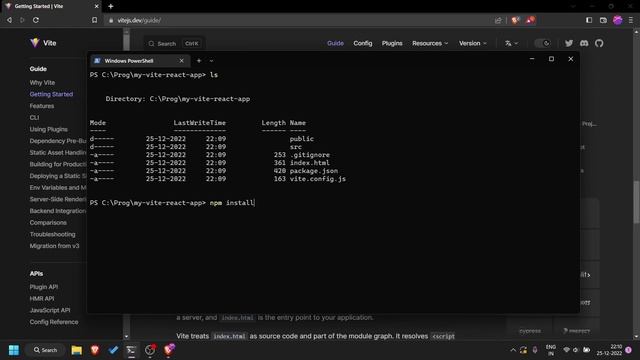Expand the Version dropdown
Screen dimensions: 640x360
click(x=473, y=43)
